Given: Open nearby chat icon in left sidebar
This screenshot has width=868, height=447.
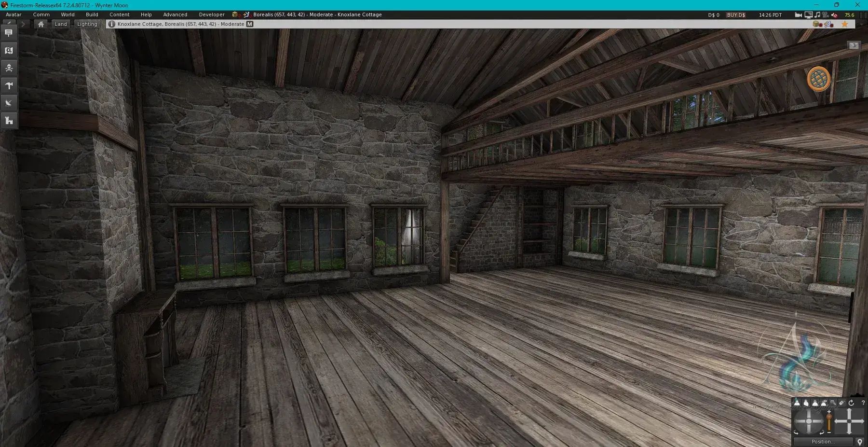Looking at the screenshot, I should (9, 33).
